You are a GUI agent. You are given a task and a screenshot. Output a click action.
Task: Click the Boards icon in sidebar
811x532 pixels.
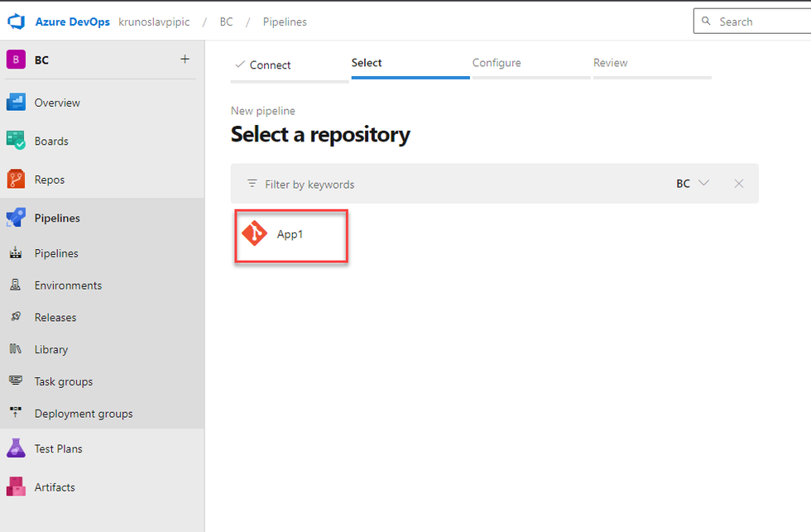point(16,141)
